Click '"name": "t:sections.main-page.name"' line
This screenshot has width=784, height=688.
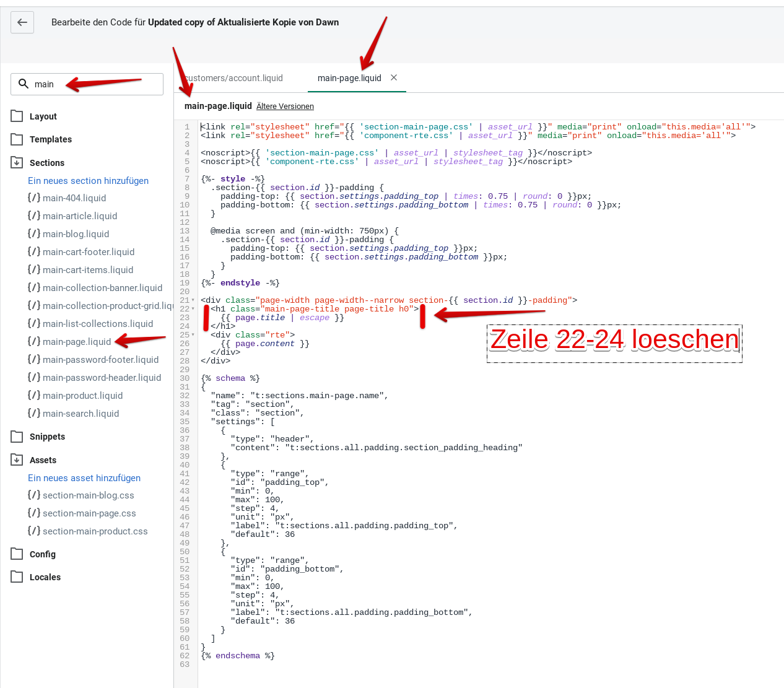[x=300, y=396]
